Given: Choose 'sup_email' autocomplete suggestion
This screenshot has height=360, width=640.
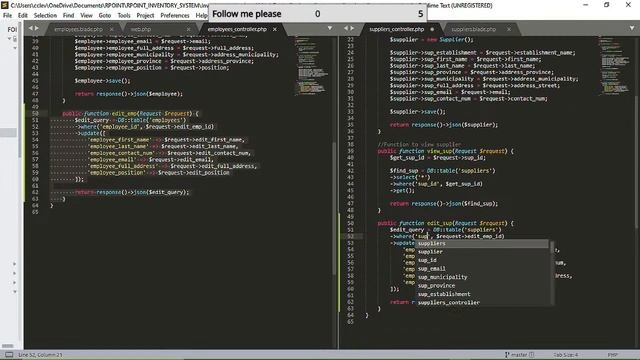Looking at the screenshot, I should click(482, 269).
